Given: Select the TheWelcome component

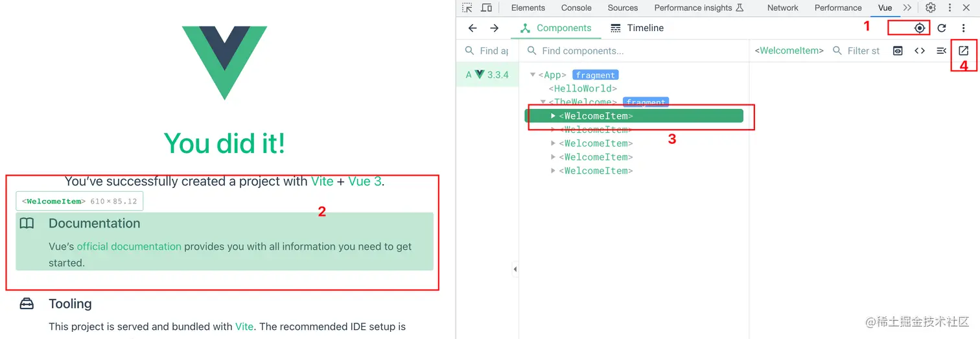Looking at the screenshot, I should pyautogui.click(x=583, y=102).
